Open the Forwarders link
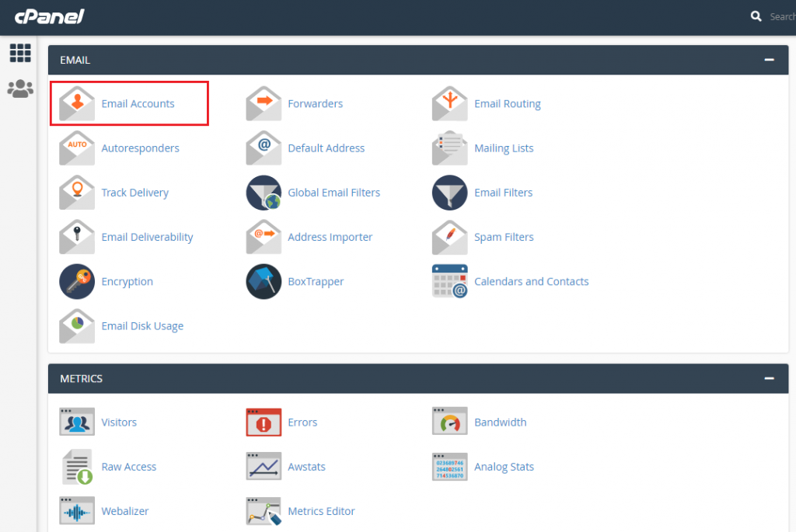 pos(316,104)
